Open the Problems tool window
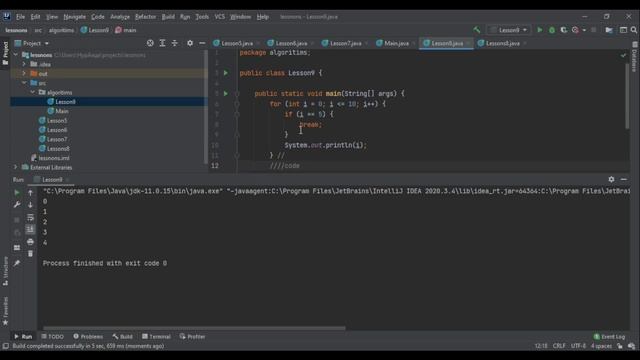The image size is (640, 360). point(88,337)
